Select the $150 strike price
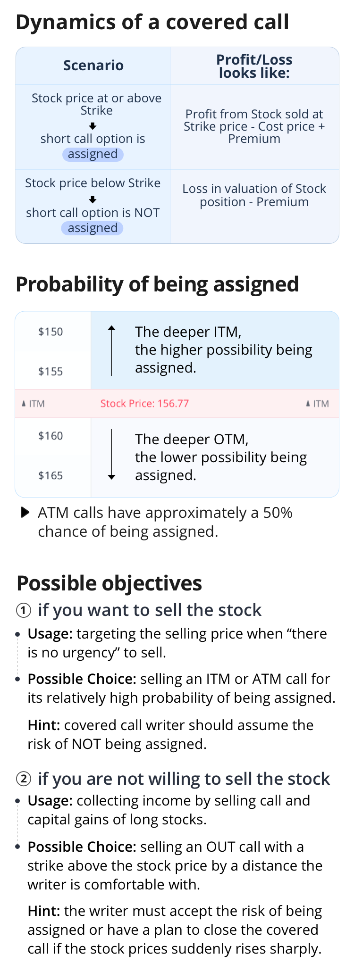This screenshot has height=980, width=354. point(51,332)
